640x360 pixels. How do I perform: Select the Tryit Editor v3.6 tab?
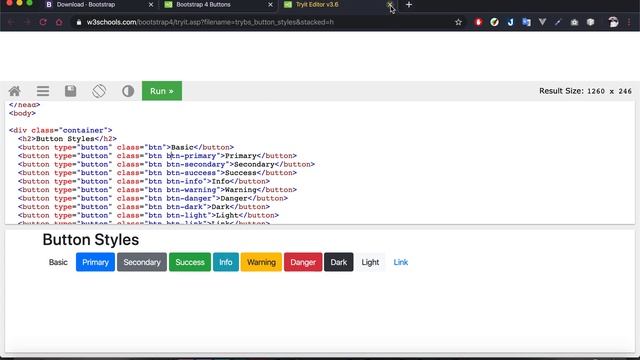[x=317, y=4]
